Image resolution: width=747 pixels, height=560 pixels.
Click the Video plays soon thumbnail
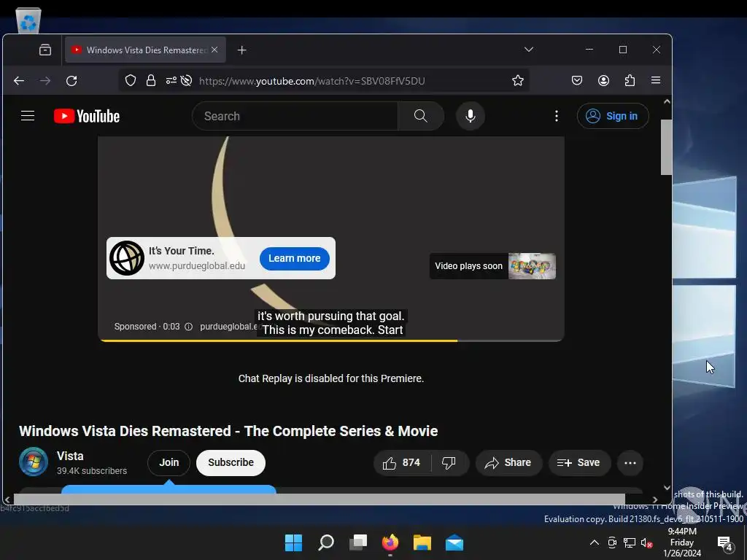[532, 266]
